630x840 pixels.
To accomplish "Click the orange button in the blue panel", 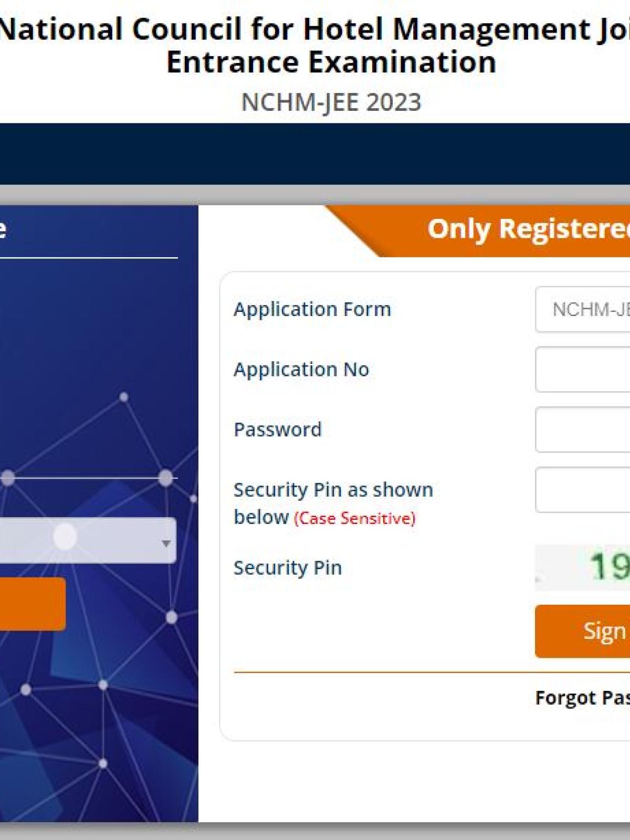I will [x=31, y=604].
